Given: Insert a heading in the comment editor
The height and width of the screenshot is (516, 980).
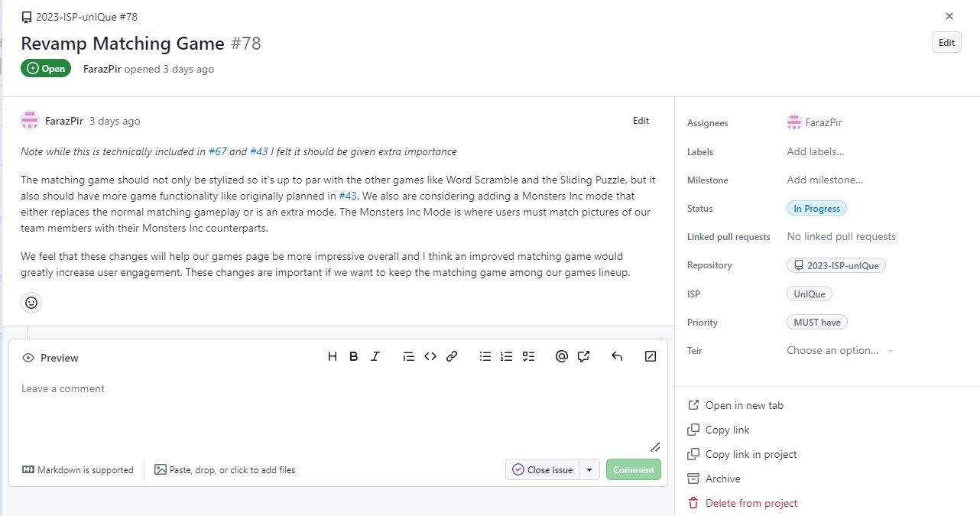Looking at the screenshot, I should click(332, 355).
